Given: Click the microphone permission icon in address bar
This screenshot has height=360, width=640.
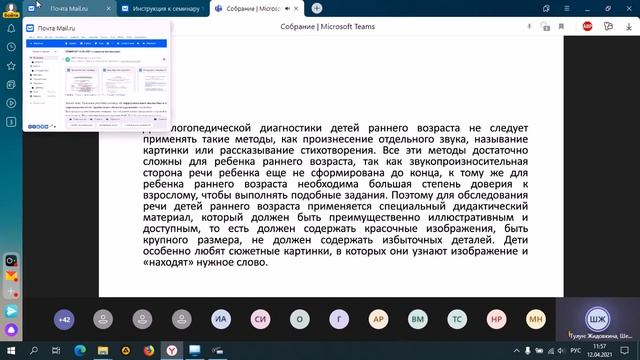Looking at the screenshot, I should tap(529, 27).
